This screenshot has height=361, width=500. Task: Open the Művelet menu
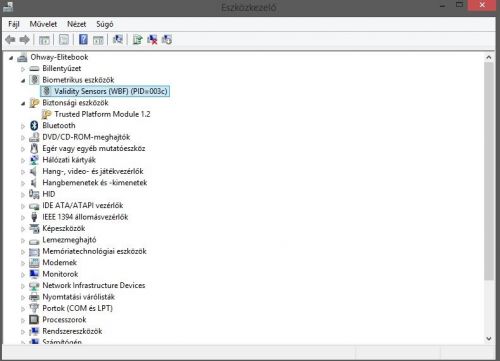coord(43,24)
